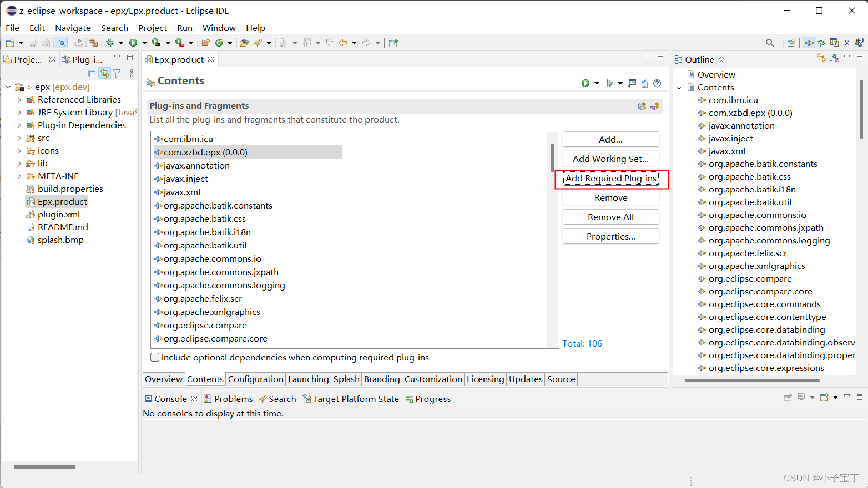868x488 pixels.
Task: Expand the META-INF folder node
Action: pos(19,176)
